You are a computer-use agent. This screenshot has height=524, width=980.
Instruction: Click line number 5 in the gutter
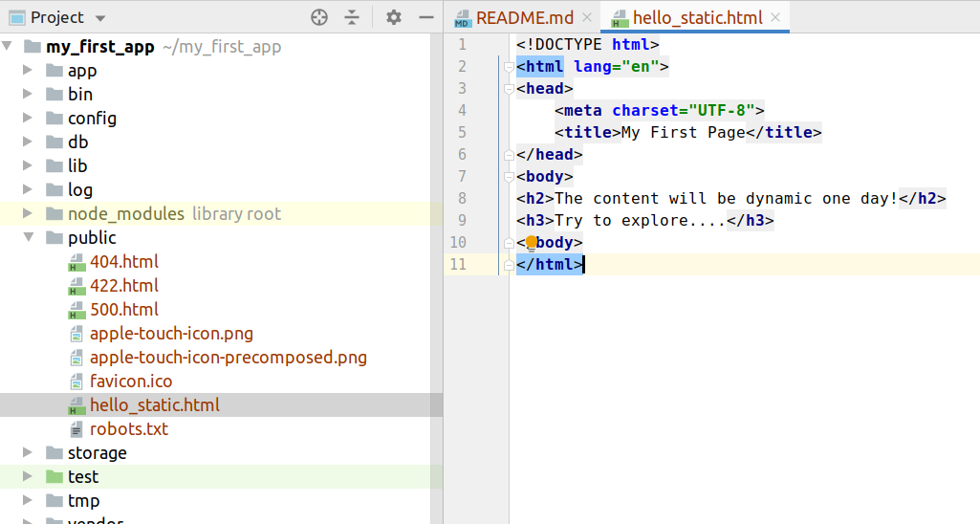pos(462,133)
